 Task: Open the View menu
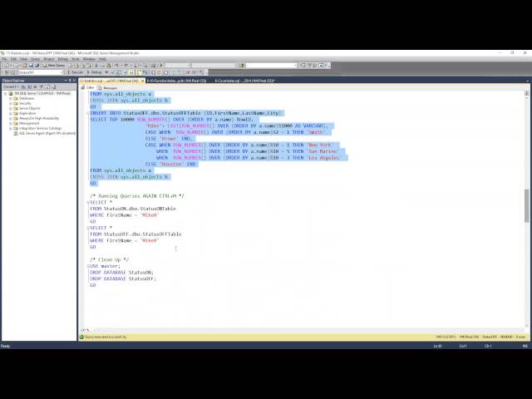click(x=23, y=59)
